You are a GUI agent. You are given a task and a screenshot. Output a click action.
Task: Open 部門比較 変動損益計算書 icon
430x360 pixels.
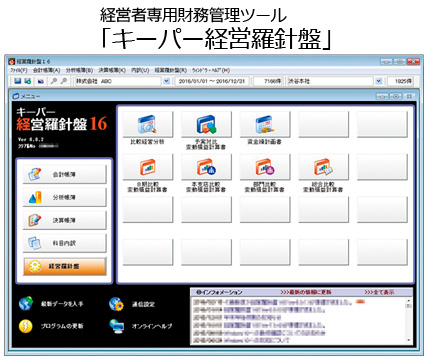coord(265,167)
